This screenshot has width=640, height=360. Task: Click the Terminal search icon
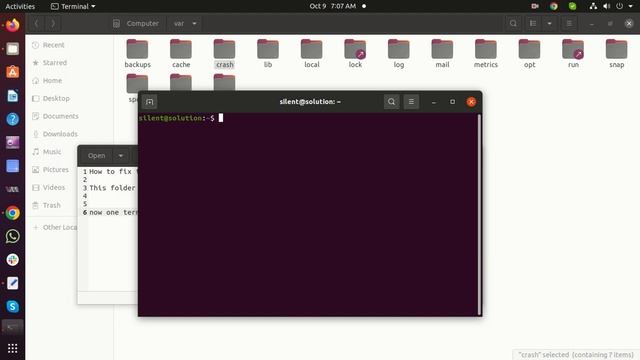[391, 102]
